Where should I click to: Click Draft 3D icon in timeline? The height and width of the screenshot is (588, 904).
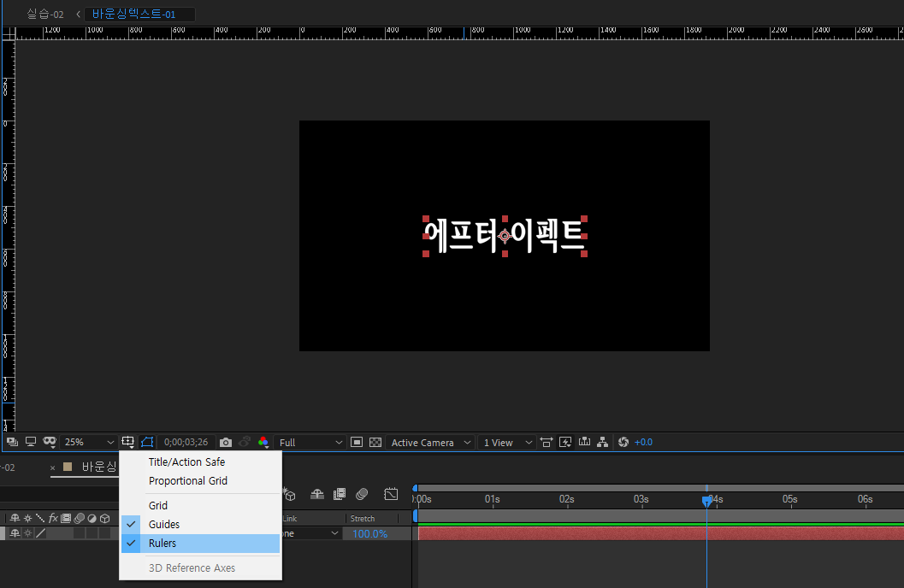coord(289,494)
